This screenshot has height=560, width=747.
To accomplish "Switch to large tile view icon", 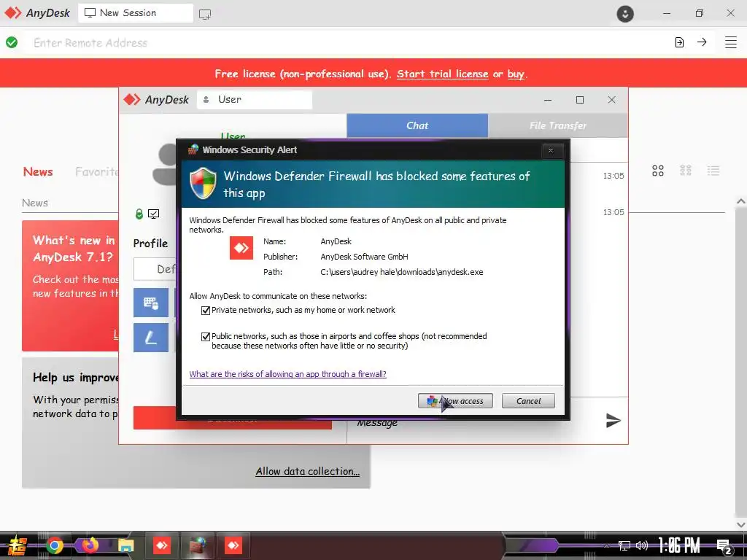I will (x=658, y=171).
